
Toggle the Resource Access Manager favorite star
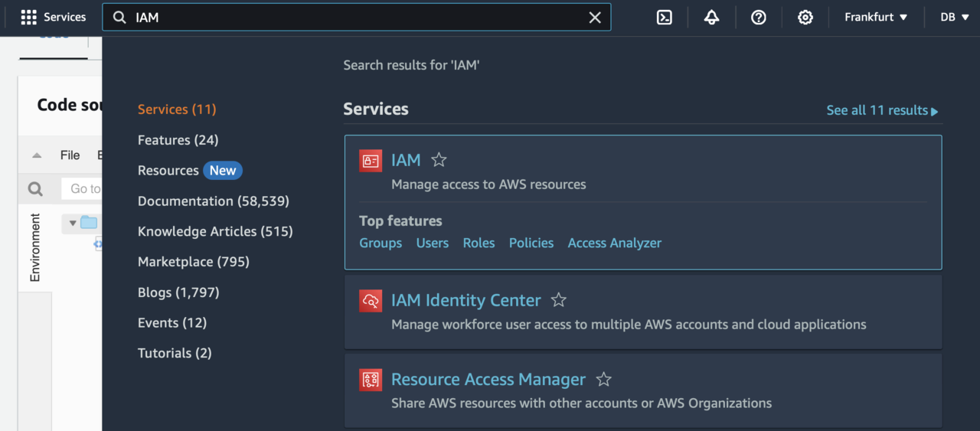603,380
